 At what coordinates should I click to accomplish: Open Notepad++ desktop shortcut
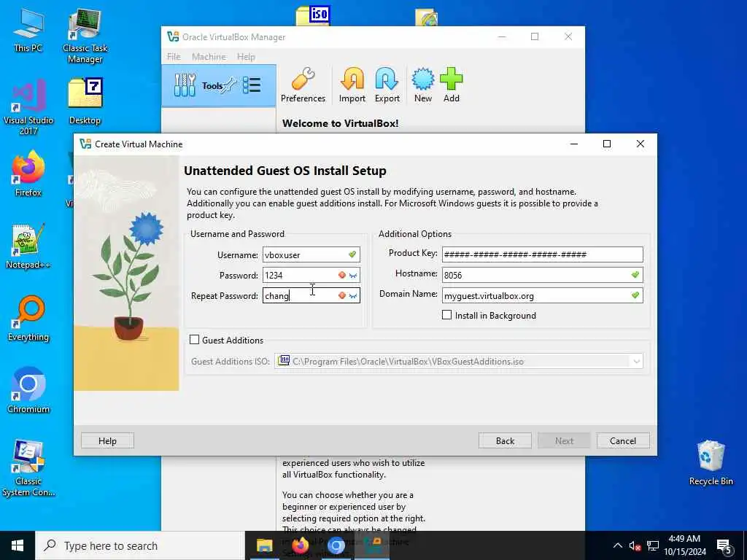click(28, 246)
